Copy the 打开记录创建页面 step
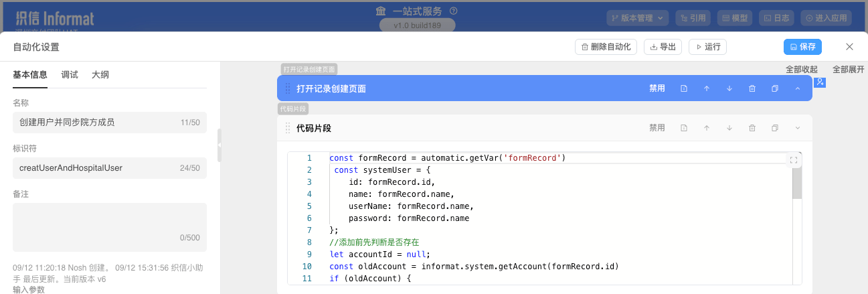 [x=775, y=88]
